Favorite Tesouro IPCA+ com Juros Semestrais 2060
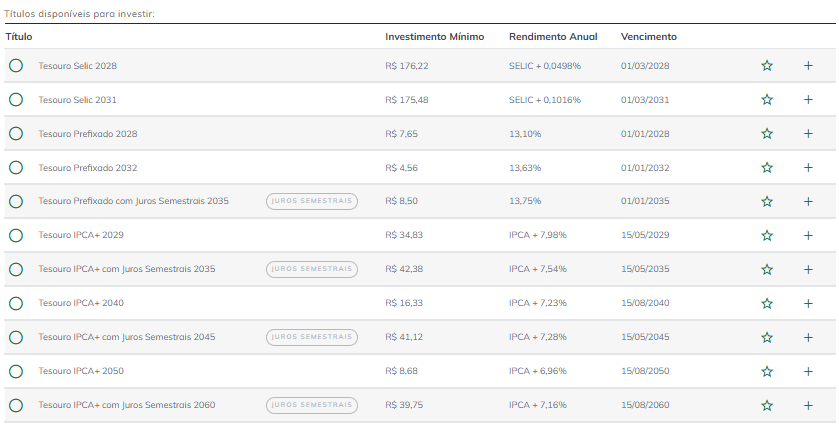 767,406
